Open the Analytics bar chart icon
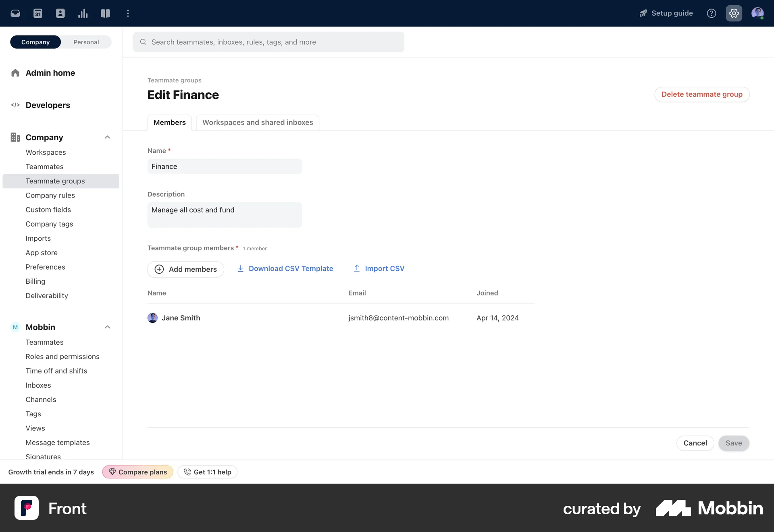The image size is (774, 532). [83, 13]
